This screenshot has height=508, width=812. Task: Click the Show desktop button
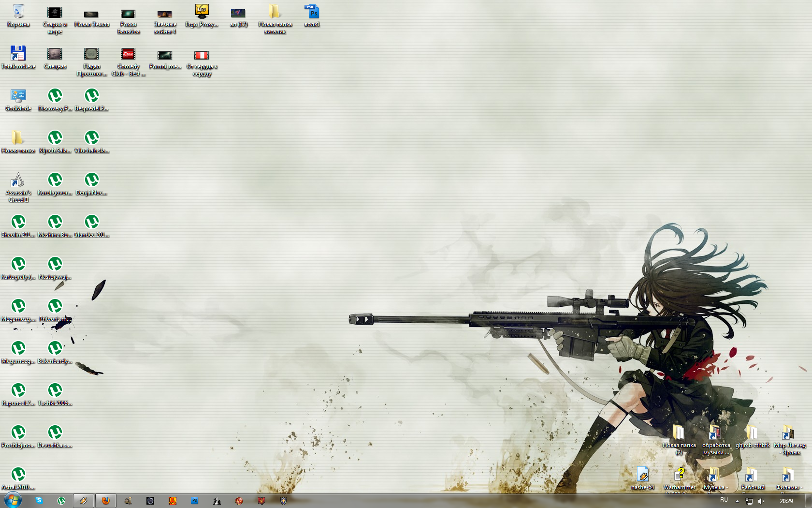point(808,501)
